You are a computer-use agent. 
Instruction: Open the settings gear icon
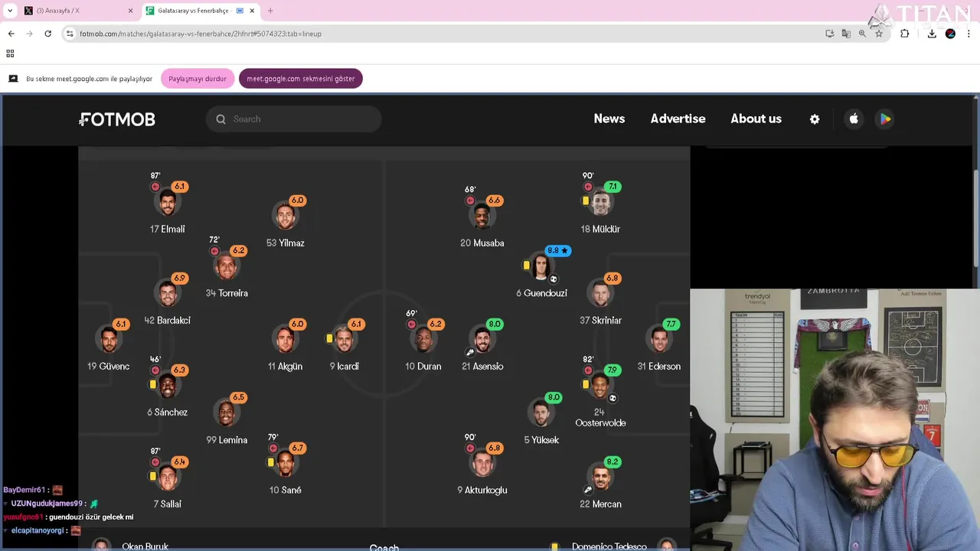pyautogui.click(x=815, y=119)
